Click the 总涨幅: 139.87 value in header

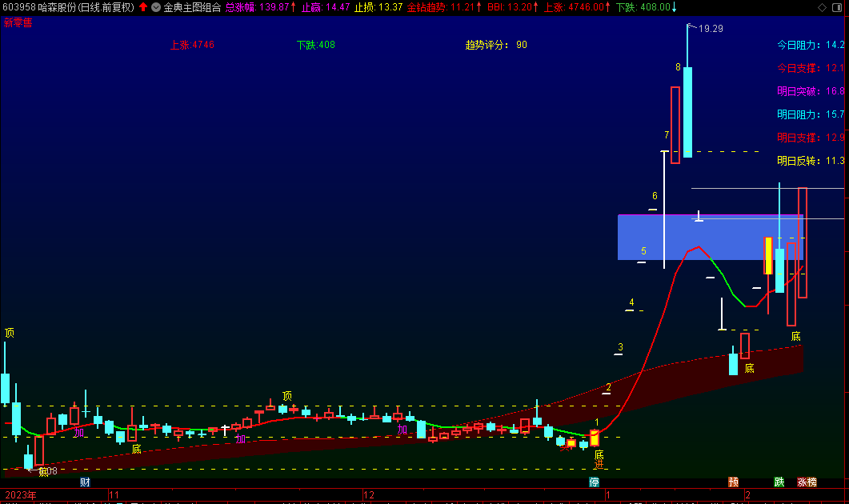click(260, 7)
